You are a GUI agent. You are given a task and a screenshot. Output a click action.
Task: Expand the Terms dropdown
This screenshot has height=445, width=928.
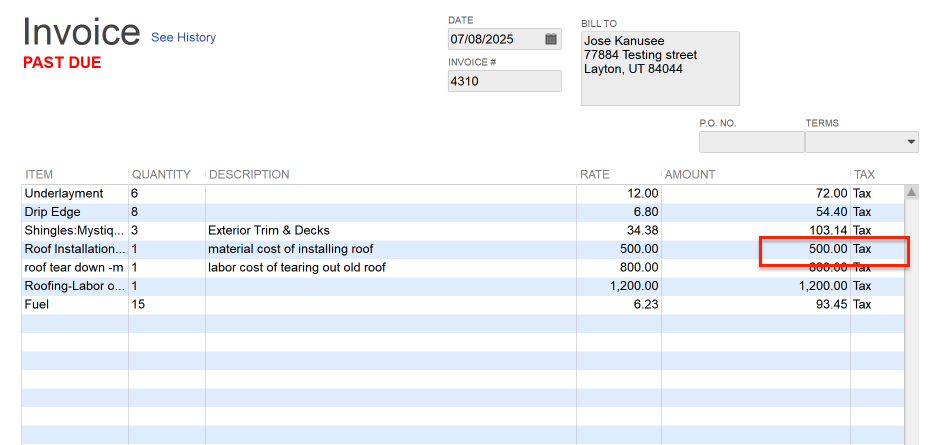[911, 143]
